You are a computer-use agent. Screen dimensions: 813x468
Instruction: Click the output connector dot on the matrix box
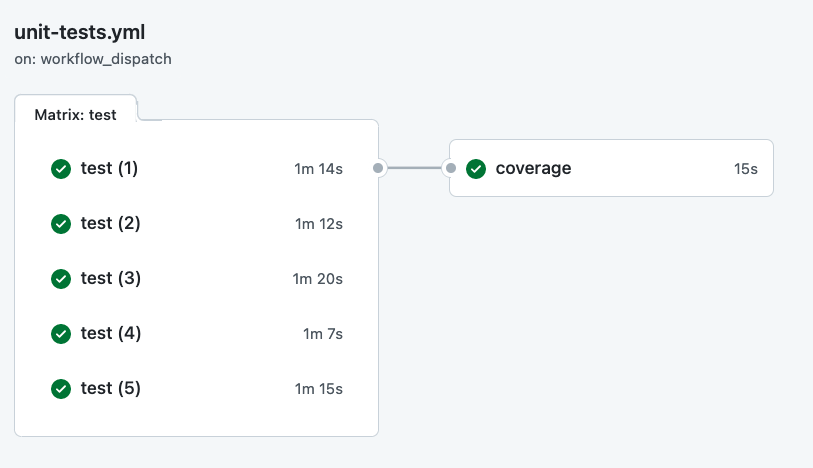pyautogui.click(x=378, y=169)
